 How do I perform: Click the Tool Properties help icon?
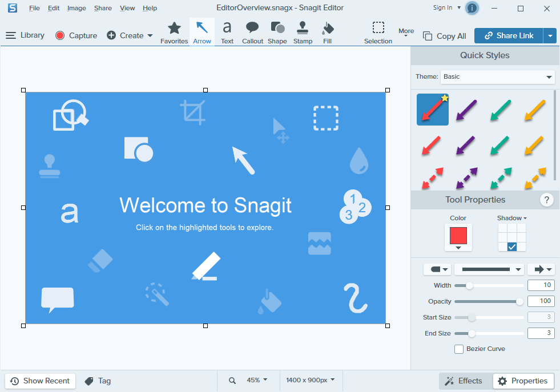(547, 200)
